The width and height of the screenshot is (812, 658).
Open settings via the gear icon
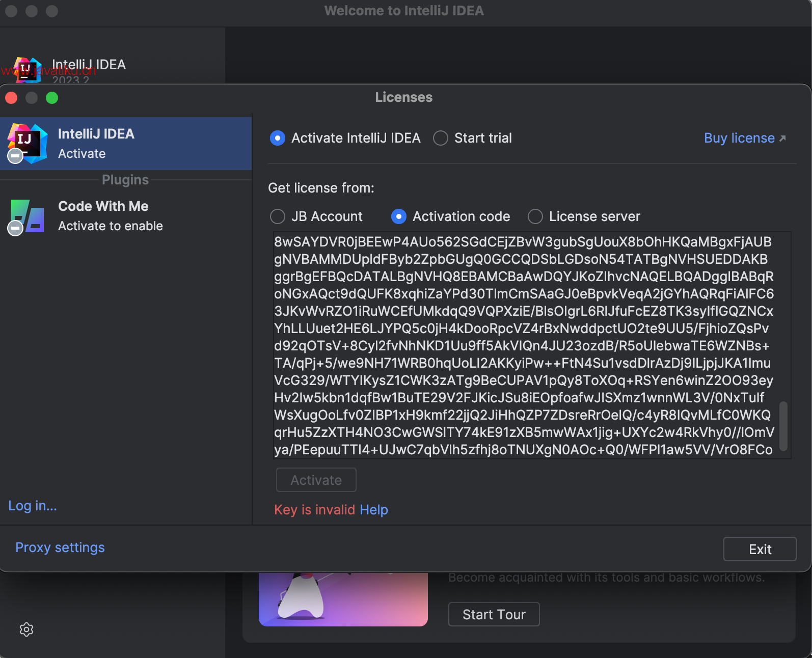(x=26, y=629)
